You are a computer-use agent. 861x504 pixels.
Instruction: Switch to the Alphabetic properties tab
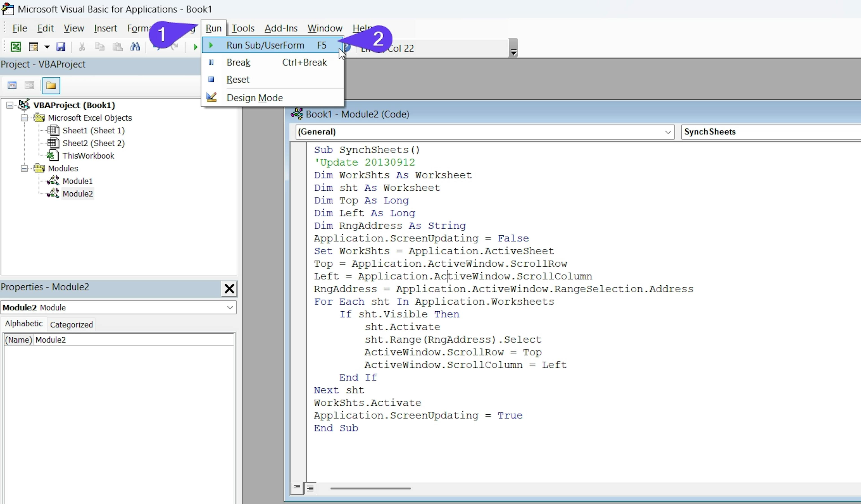coord(24,323)
